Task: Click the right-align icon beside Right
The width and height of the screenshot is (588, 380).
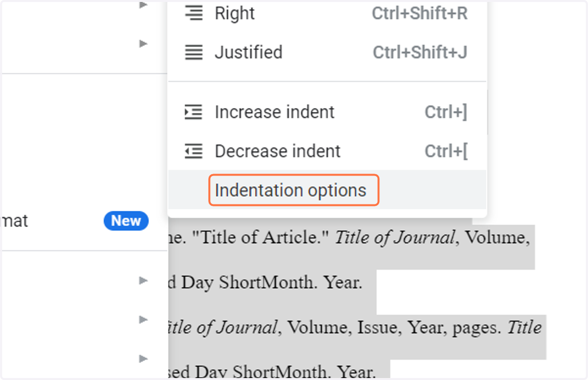Action: pyautogui.click(x=194, y=13)
